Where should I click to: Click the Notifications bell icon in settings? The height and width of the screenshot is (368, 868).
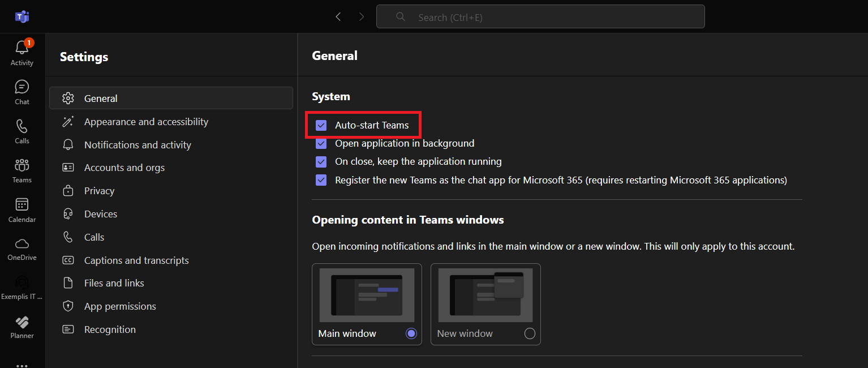point(68,145)
